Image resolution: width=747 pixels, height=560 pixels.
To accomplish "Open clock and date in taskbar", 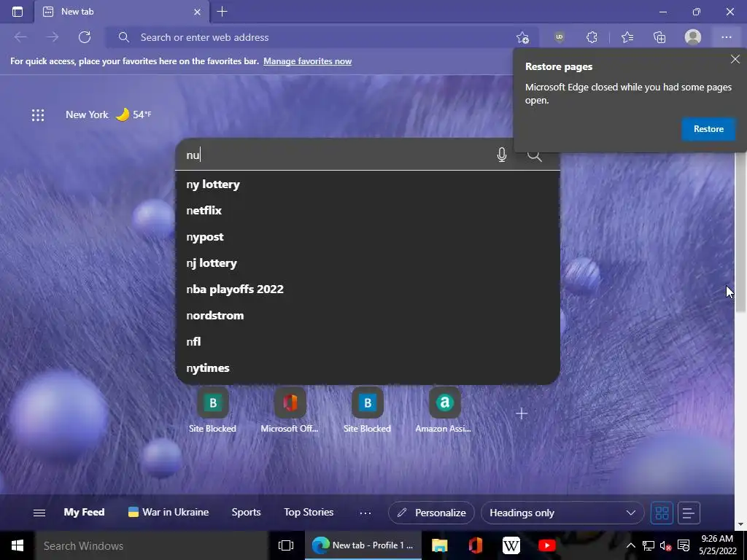I will pyautogui.click(x=718, y=545).
